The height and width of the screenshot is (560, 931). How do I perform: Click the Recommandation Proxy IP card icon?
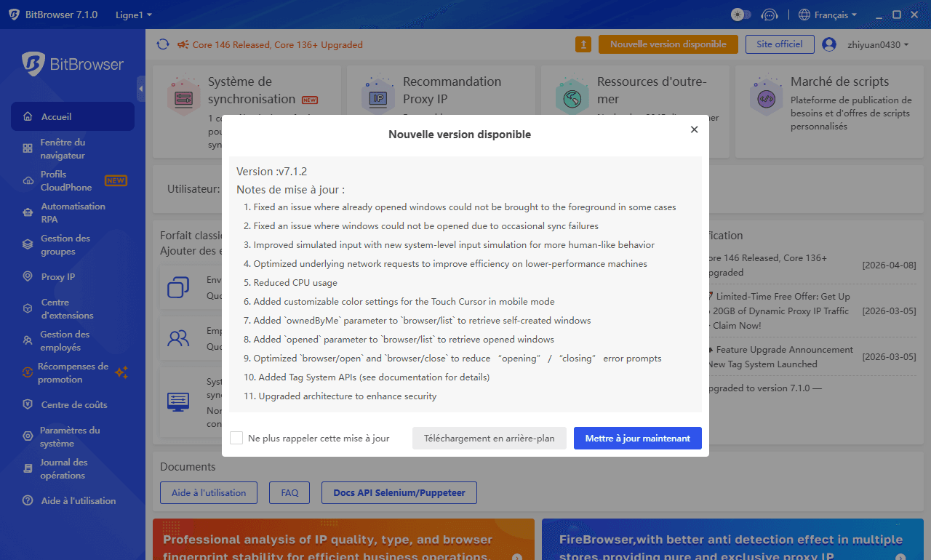tap(378, 97)
